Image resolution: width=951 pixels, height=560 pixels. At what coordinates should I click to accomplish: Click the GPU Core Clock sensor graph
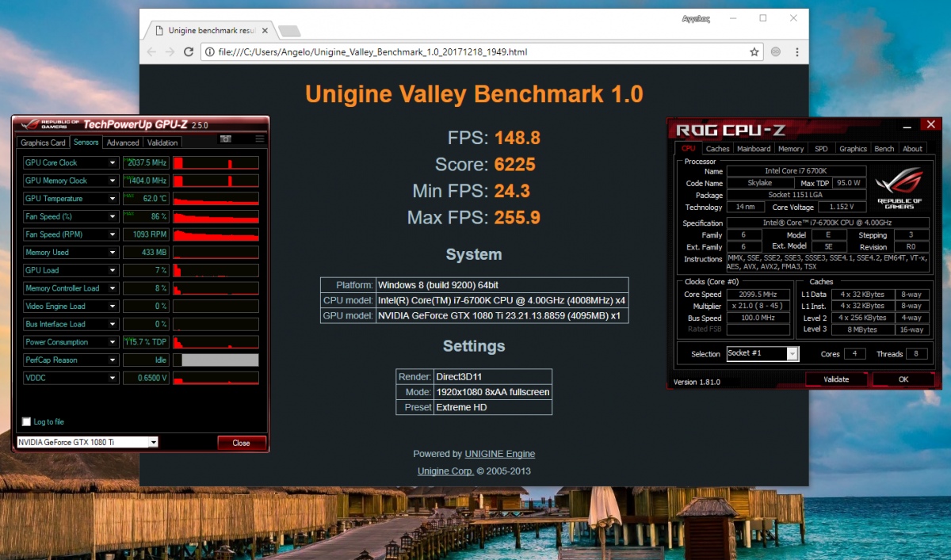[x=216, y=163]
